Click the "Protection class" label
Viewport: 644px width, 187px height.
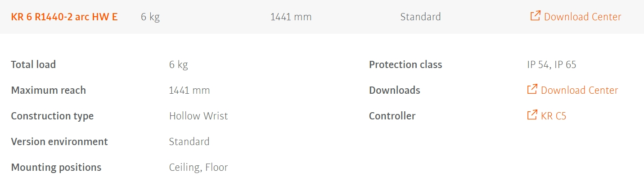point(405,64)
